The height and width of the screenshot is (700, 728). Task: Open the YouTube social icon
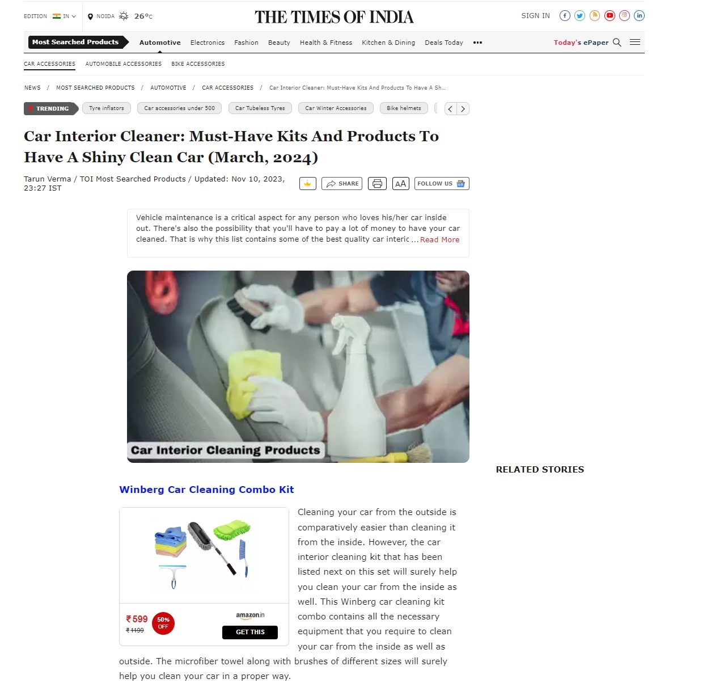[x=610, y=16]
